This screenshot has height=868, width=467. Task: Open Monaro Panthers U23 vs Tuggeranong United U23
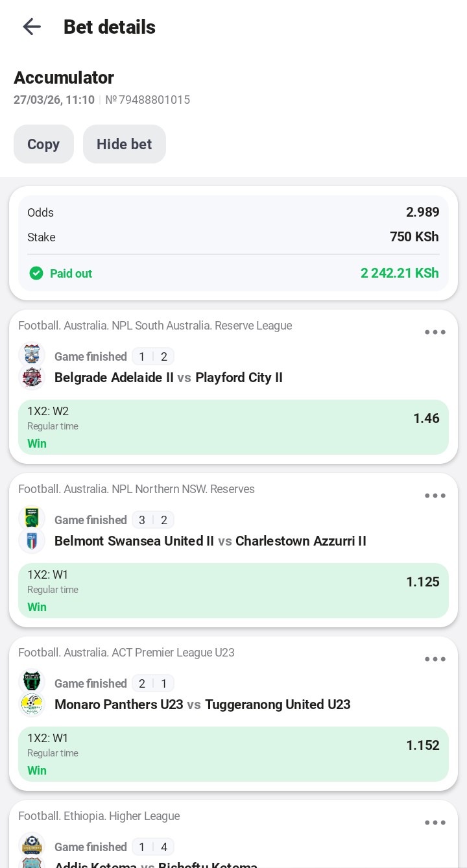[x=202, y=705]
